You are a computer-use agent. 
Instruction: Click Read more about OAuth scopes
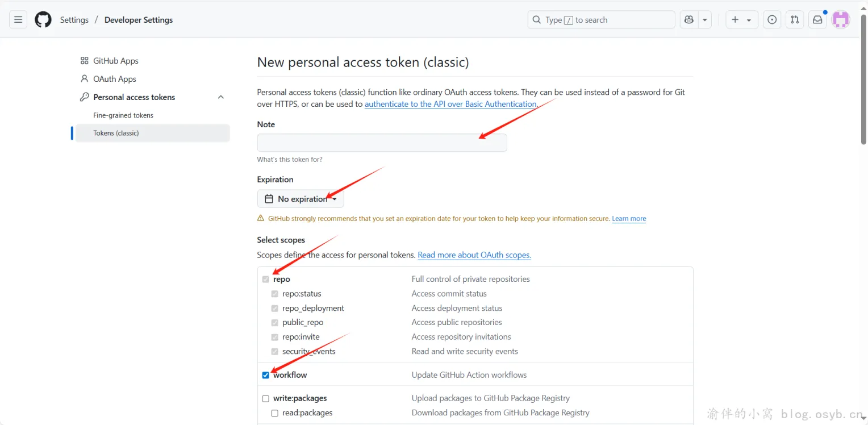click(x=474, y=255)
